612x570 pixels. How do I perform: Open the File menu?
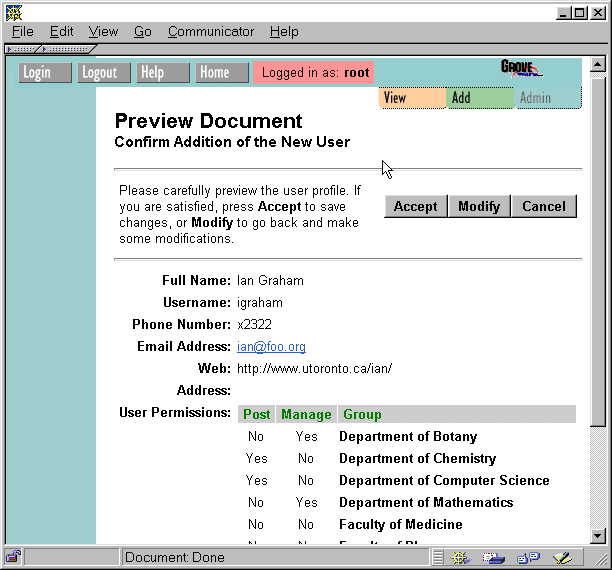tap(23, 31)
